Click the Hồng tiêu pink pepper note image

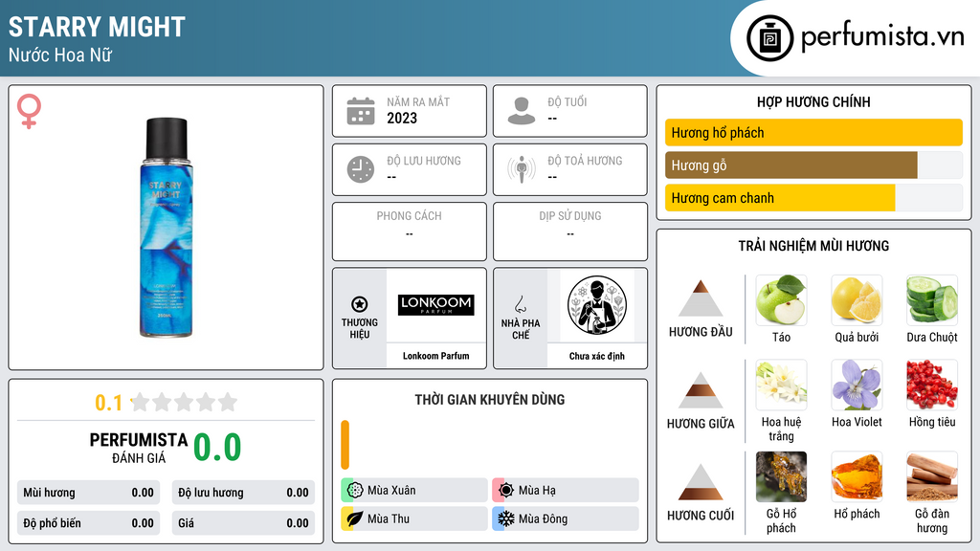(x=932, y=385)
